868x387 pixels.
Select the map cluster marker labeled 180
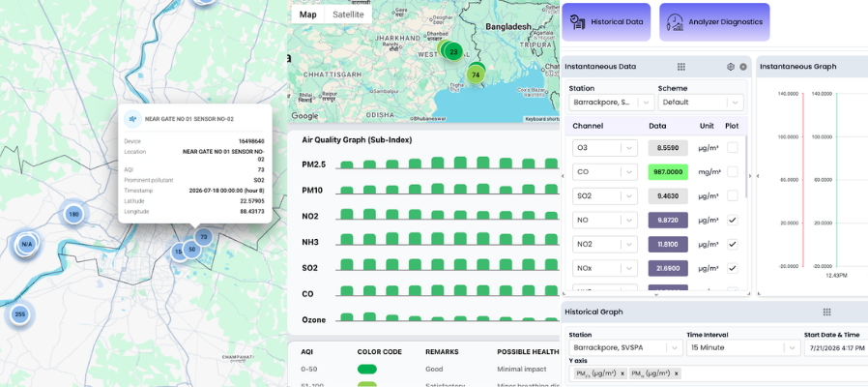click(73, 214)
